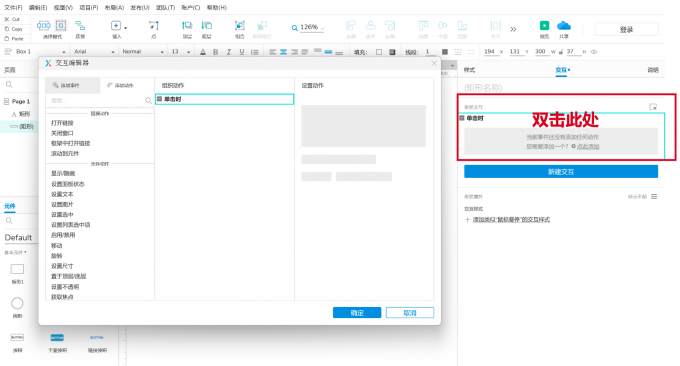Click the 取消 cancel button in the dialog
Image resolution: width=680 pixels, height=366 pixels.
tap(410, 313)
